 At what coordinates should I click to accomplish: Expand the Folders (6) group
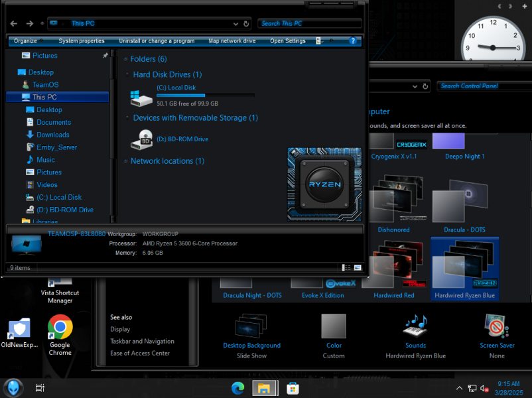125,59
